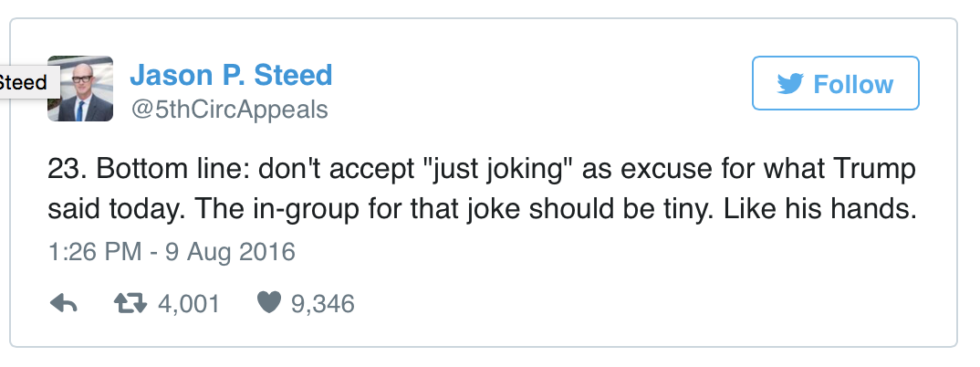Open Jason P. Steed's profile photo
Screen dimensions: 980x367
[79, 89]
